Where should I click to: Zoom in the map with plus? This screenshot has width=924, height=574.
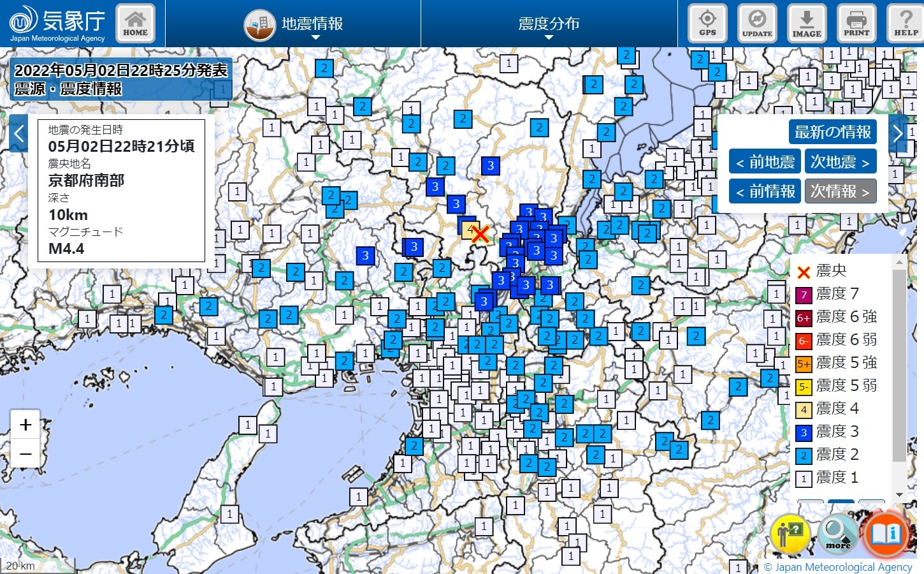coord(25,425)
